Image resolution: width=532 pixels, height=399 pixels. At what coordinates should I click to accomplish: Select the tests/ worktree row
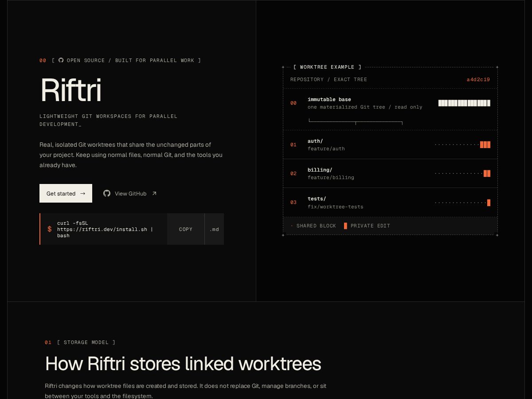pos(390,203)
